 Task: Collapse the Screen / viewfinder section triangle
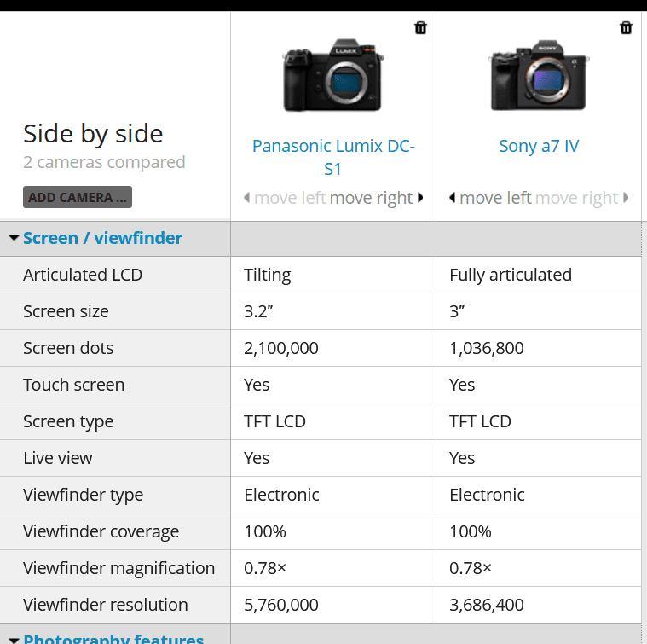(x=14, y=238)
